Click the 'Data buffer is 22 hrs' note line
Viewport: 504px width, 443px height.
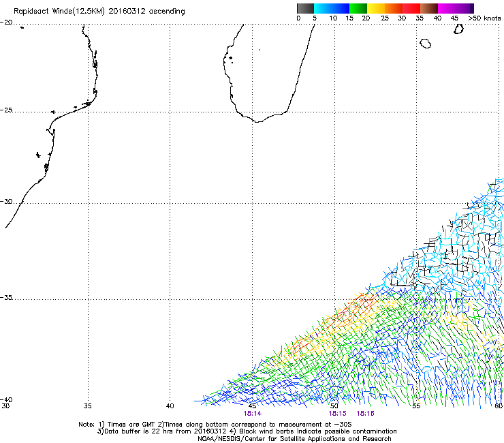(247, 431)
